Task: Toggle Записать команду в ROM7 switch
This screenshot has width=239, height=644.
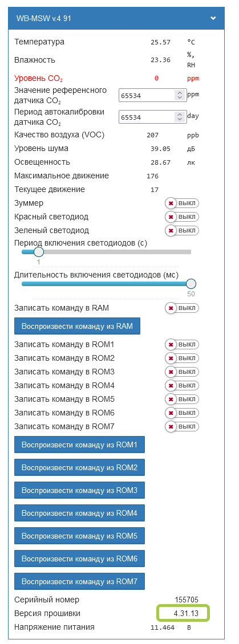Action: click(x=182, y=427)
